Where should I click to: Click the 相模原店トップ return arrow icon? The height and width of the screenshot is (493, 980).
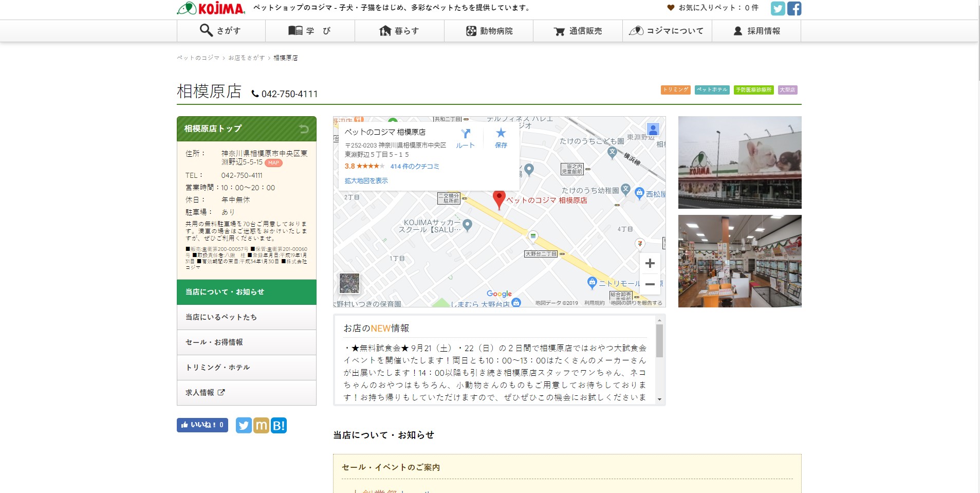(x=304, y=129)
